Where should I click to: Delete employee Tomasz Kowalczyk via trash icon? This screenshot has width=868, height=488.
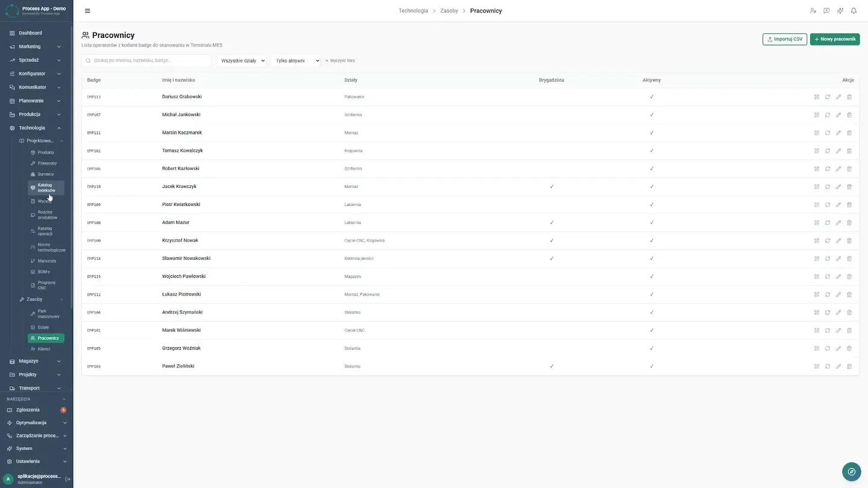click(x=849, y=151)
